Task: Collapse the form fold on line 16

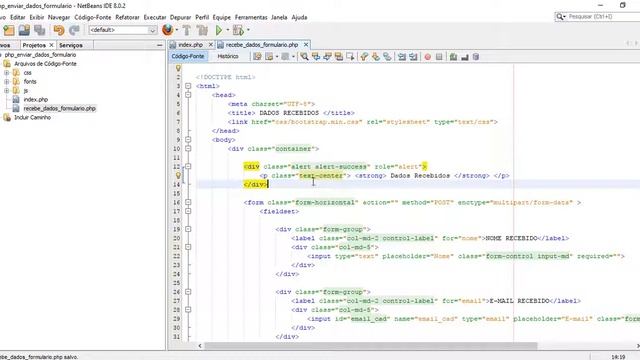Action: 188,202
